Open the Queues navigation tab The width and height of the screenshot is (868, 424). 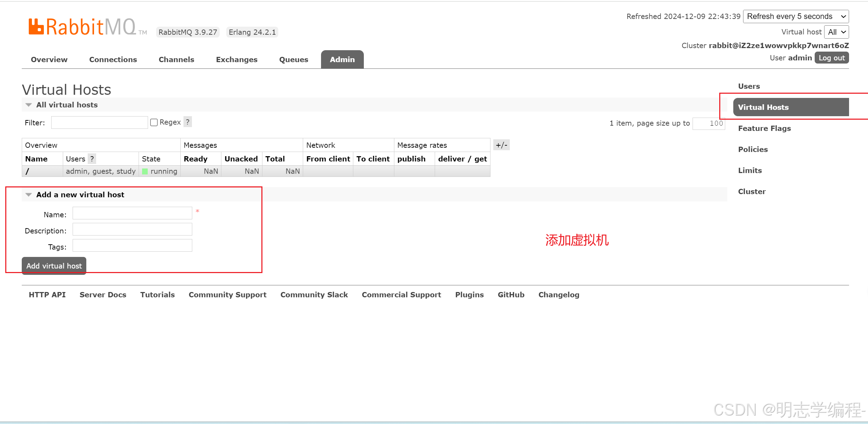click(293, 59)
